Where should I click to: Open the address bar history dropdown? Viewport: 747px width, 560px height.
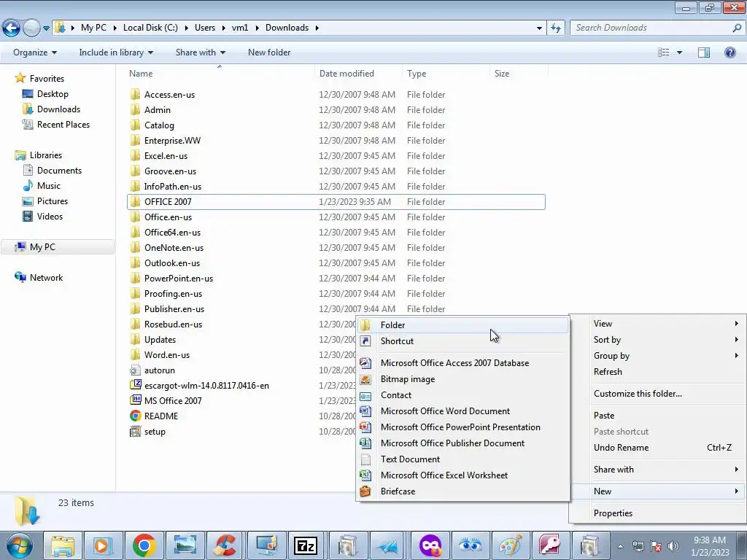click(x=539, y=28)
